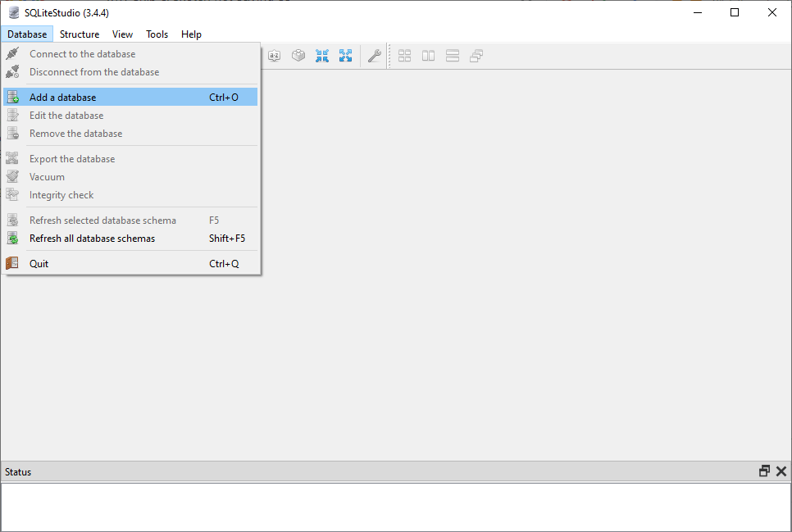The image size is (792, 532).
Task: Choose Refresh selected database schema entry
Action: (130, 221)
